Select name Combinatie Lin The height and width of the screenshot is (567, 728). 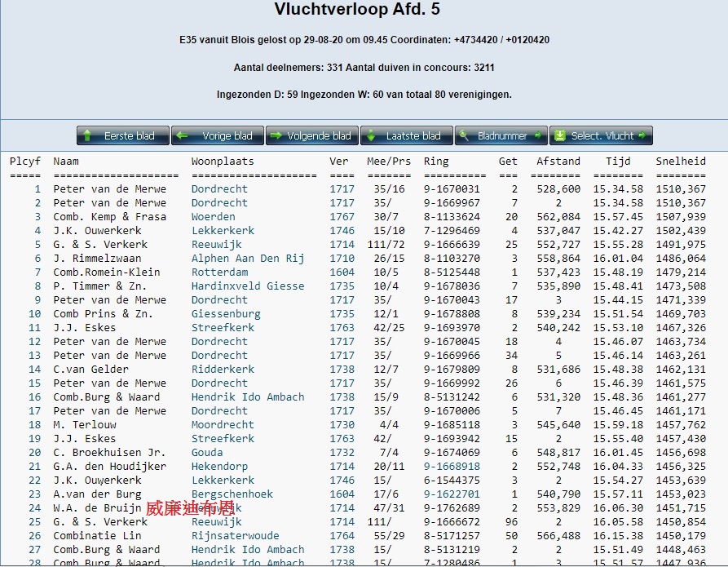(97, 536)
